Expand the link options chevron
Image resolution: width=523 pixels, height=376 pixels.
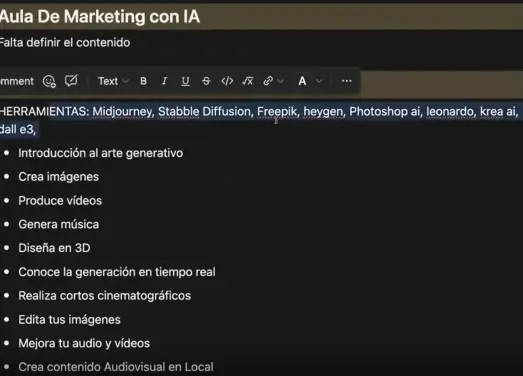click(x=281, y=81)
